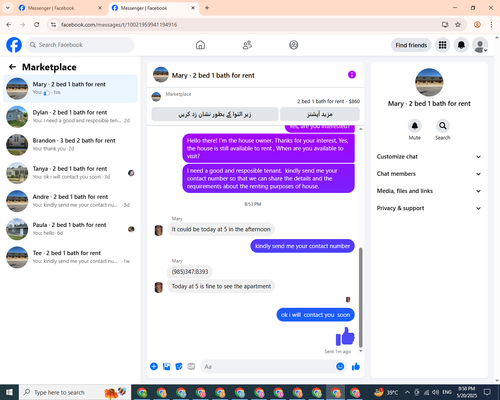Open the account profile avatar menu

click(x=480, y=45)
